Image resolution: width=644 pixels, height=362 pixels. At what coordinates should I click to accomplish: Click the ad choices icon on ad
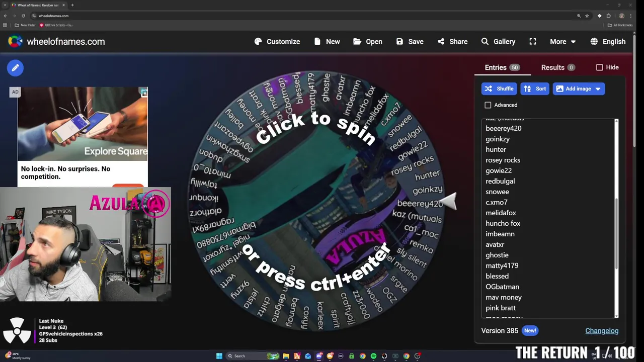(144, 92)
